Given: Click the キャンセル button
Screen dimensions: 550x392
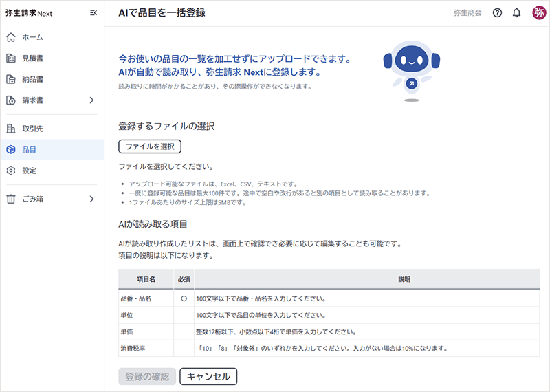Looking at the screenshot, I should tap(208, 377).
